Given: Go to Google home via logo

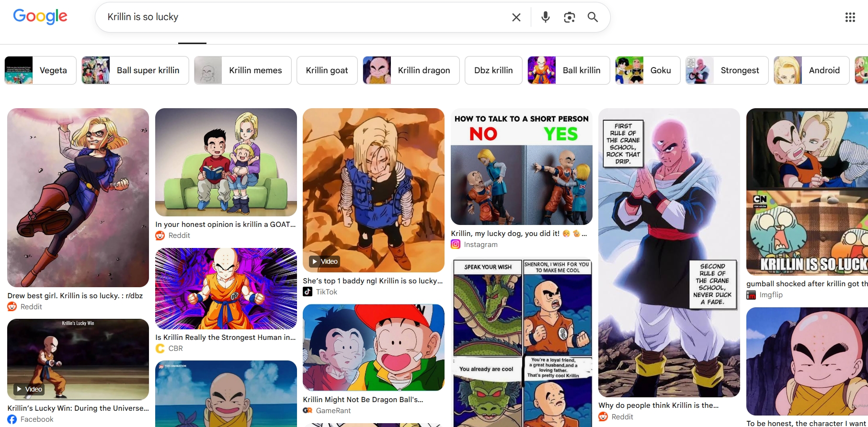Looking at the screenshot, I should coord(40,17).
